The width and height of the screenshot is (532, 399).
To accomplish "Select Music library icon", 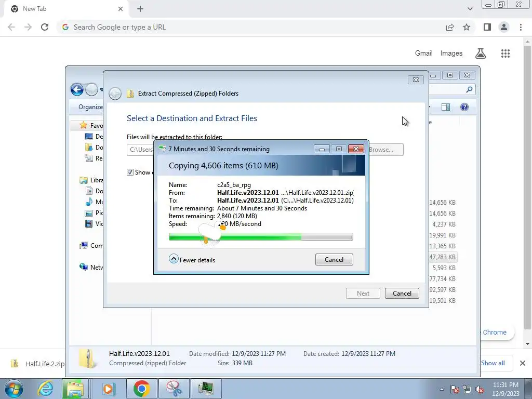I will [89, 202].
